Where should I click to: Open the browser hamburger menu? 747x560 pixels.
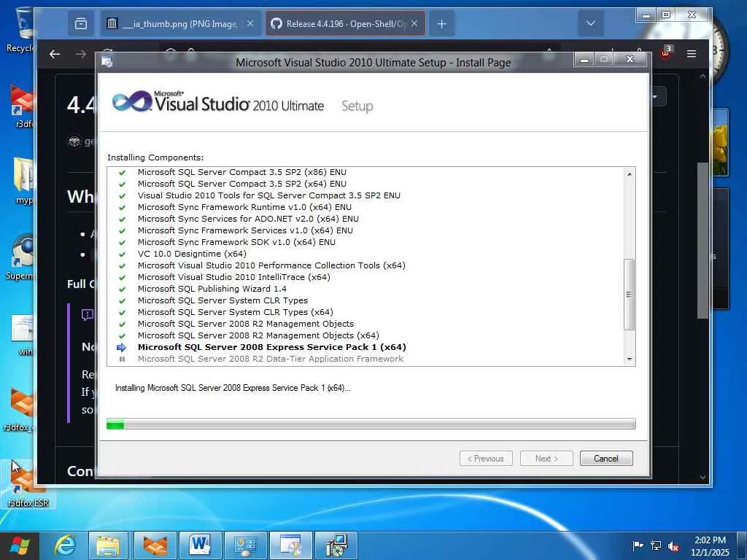pyautogui.click(x=692, y=54)
